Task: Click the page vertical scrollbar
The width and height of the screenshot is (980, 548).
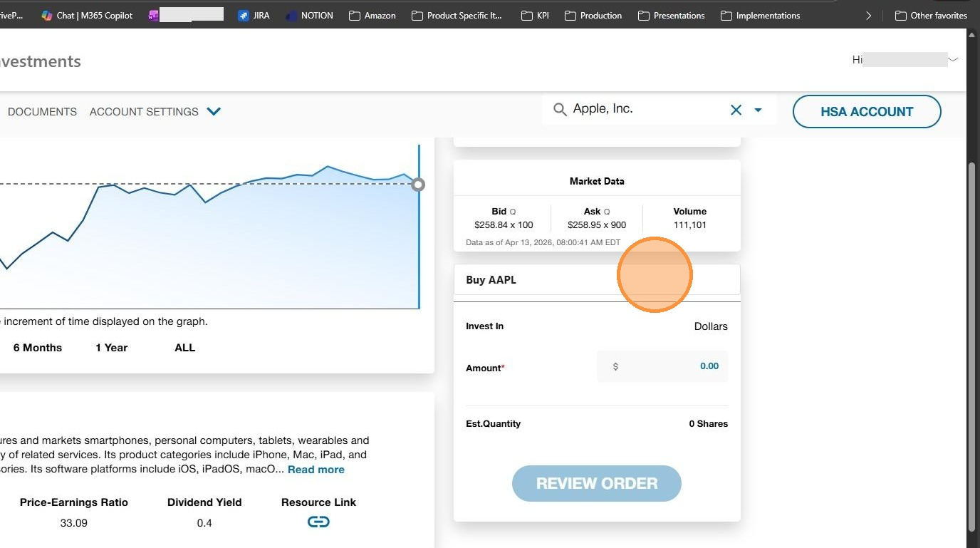Action: [973, 346]
